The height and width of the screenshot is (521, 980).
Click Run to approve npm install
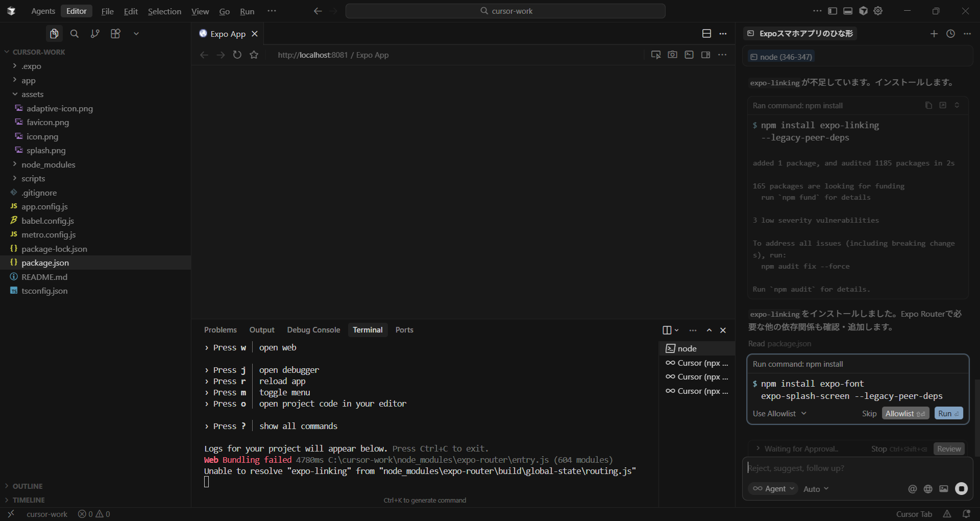point(948,414)
